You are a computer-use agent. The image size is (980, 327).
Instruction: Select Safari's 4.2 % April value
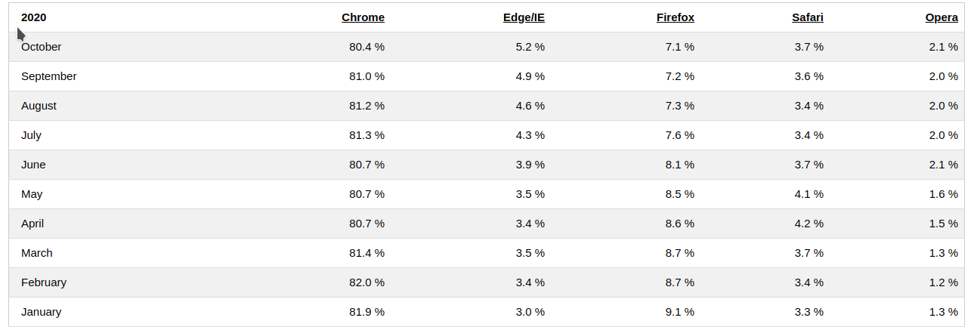tap(808, 224)
